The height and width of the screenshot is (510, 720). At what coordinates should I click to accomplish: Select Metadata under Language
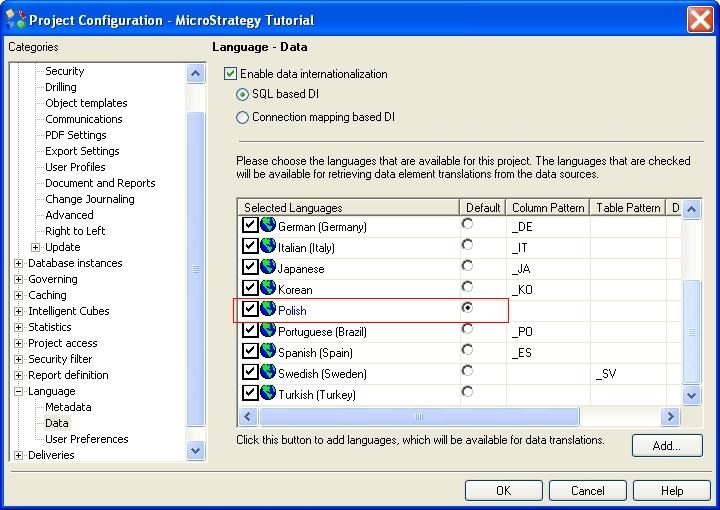tap(68, 407)
